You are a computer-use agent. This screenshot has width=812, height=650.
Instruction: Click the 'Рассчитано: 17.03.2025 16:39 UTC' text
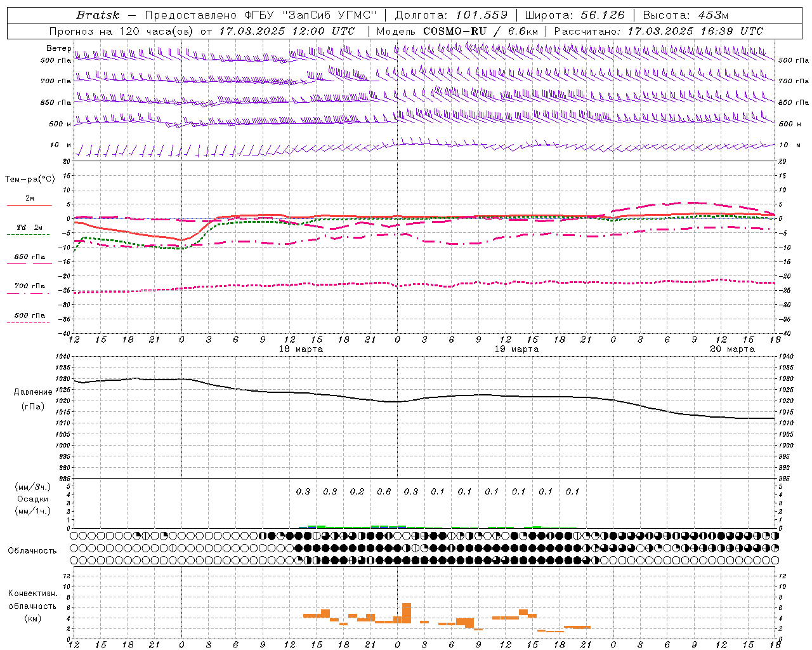(x=658, y=31)
